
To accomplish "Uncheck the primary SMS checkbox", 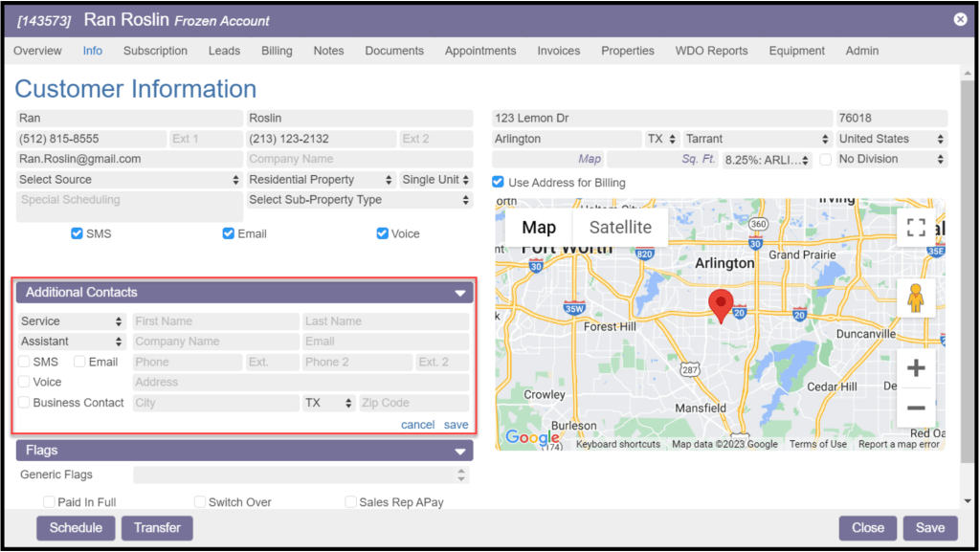I will click(x=78, y=233).
